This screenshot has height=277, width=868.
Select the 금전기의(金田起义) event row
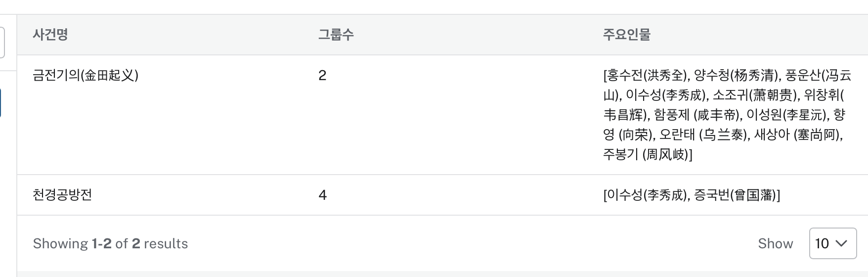click(86, 75)
